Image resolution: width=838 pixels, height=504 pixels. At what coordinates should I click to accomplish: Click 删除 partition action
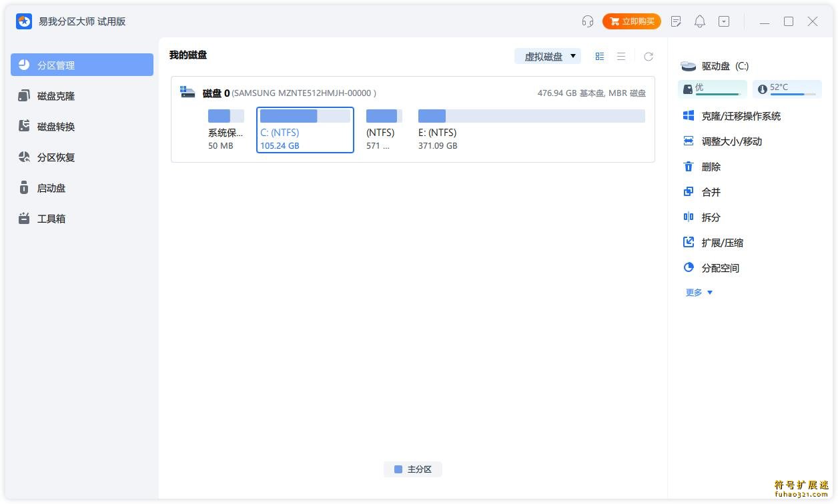(x=711, y=167)
